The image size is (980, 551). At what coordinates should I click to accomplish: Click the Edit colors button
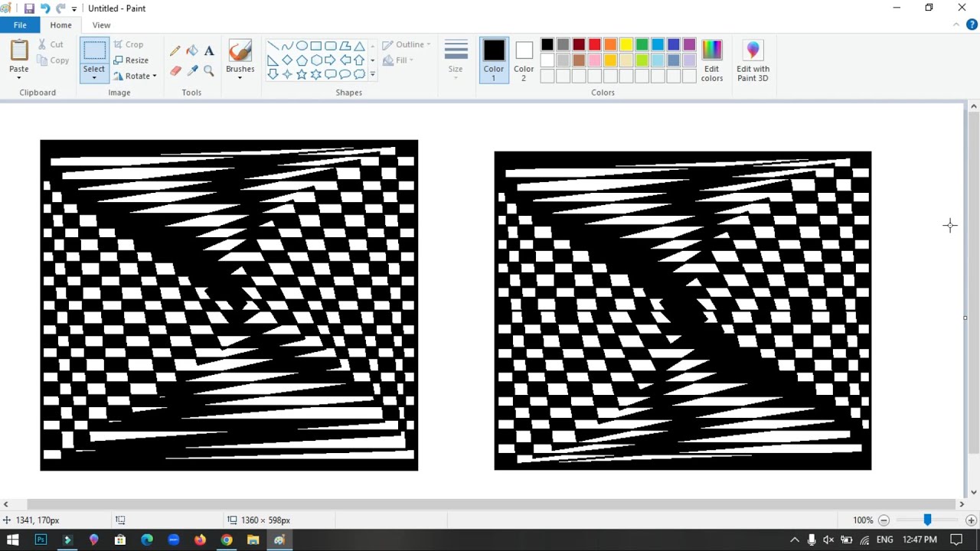point(711,61)
